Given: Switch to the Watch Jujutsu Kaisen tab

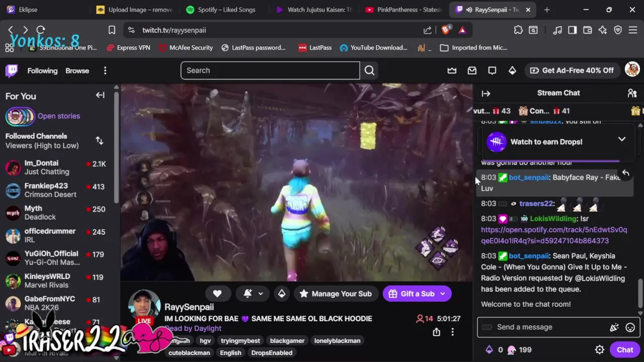Looking at the screenshot, I should [314, 10].
